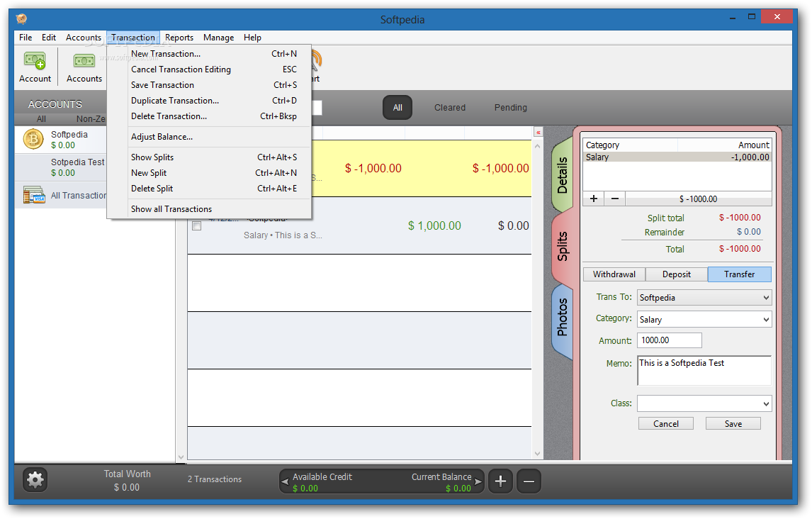Image resolution: width=812 pixels, height=519 pixels.
Task: Switch to the Splits side tab
Action: 563,246
